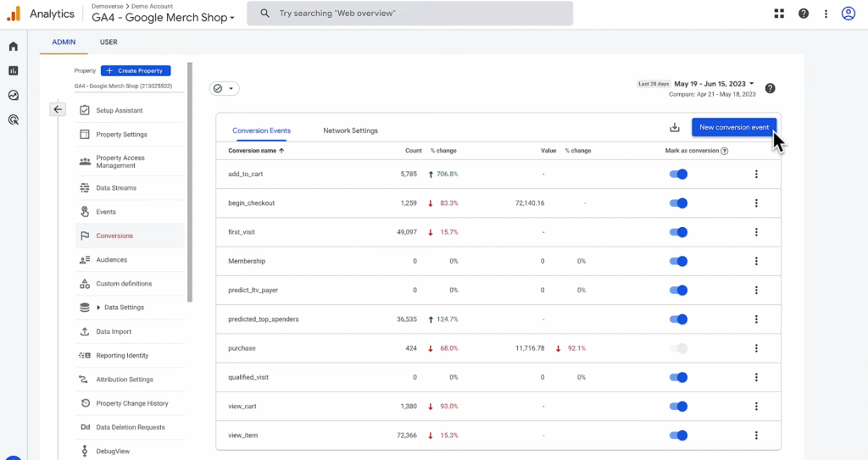Open the user account avatar
This screenshot has height=460, width=868.
(848, 14)
